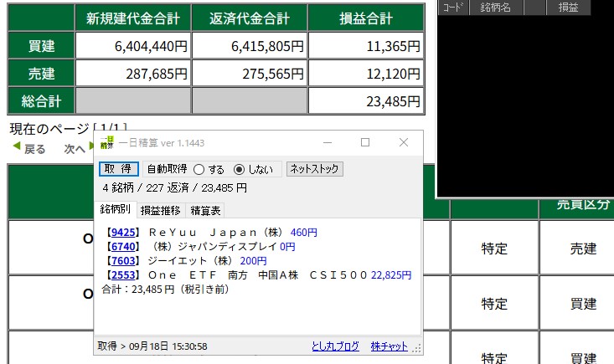
Task: Click the 損益合計 header
Action: point(366,18)
